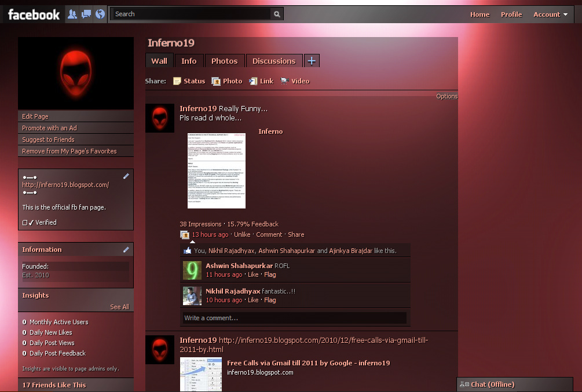Open notifications globe icon
This screenshot has width=582, height=392.
point(99,14)
